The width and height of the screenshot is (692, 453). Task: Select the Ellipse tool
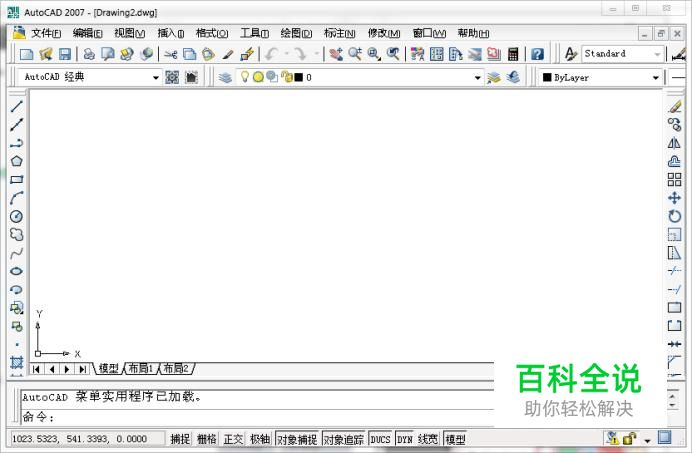[x=16, y=271]
